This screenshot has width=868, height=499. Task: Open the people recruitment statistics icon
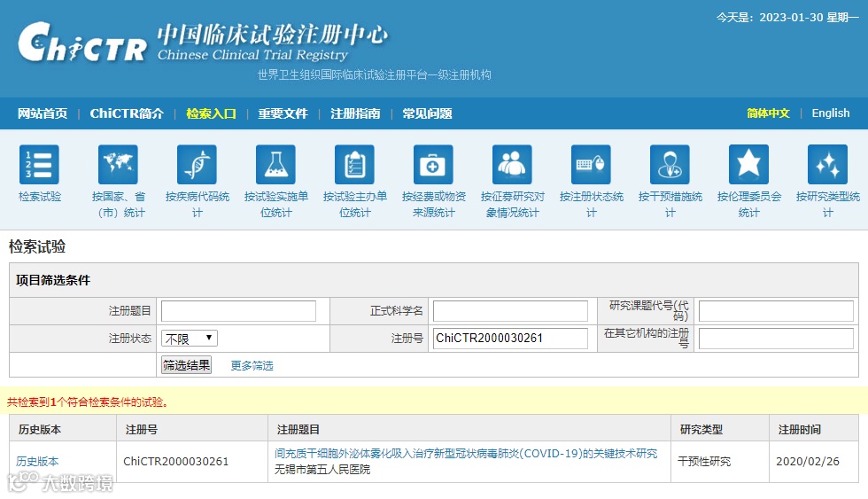coord(512,165)
